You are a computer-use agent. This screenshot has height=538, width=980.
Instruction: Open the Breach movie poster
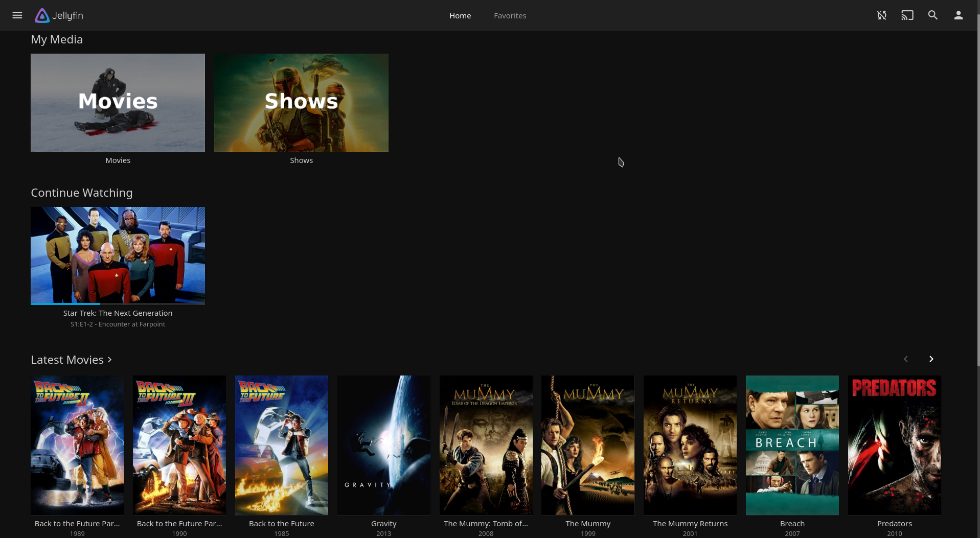tap(792, 445)
